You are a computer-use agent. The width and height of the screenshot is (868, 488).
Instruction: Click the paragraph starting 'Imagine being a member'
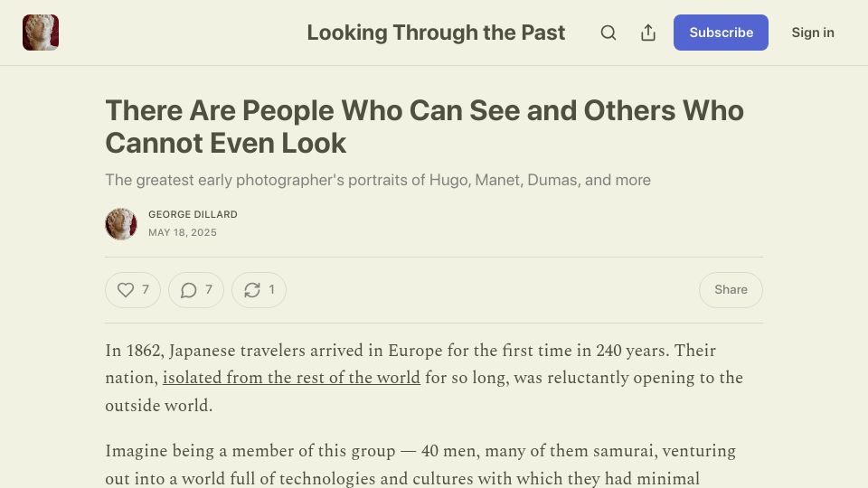click(x=420, y=465)
